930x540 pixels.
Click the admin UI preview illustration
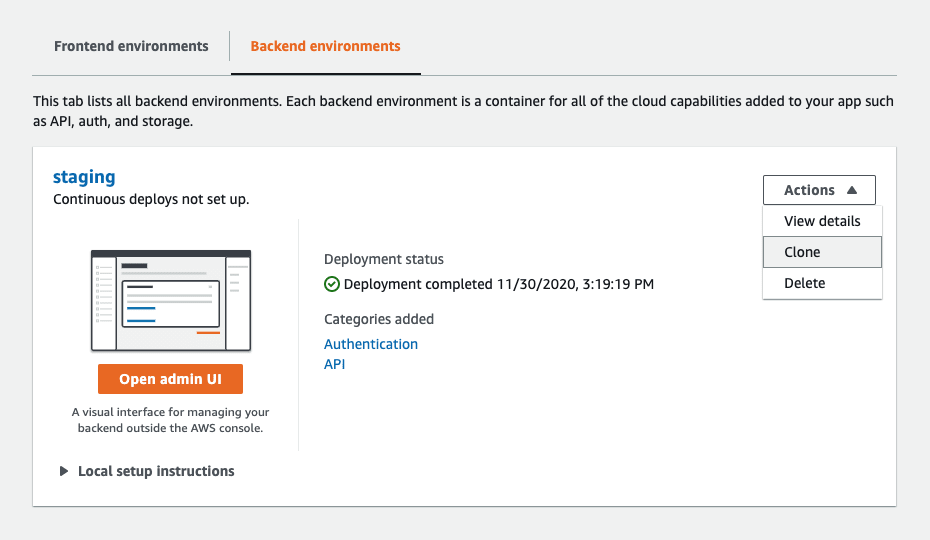(171, 301)
